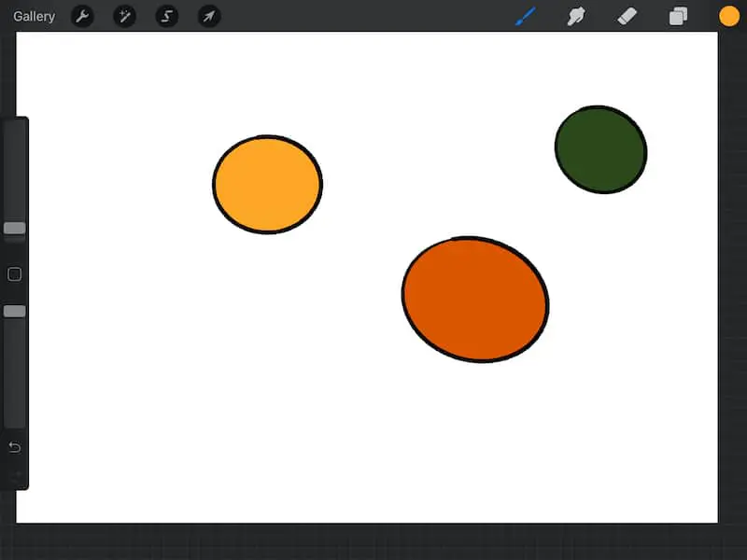
Task: Select the Eraser tool
Action: [627, 16]
